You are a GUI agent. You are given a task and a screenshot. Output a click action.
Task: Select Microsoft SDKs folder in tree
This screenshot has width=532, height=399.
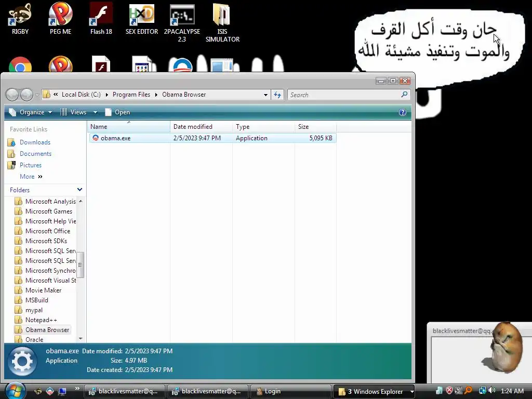point(41,241)
